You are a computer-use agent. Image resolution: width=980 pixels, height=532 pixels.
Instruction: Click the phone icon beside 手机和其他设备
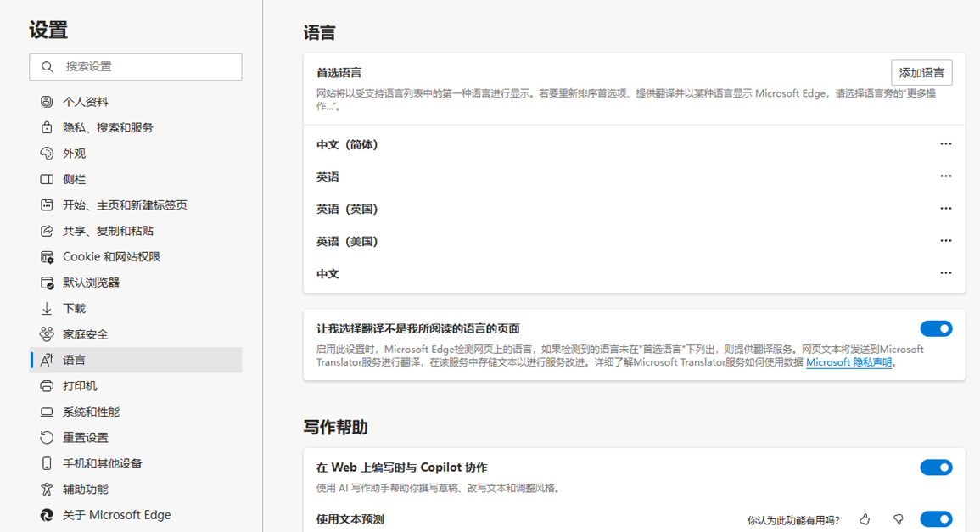tap(47, 463)
